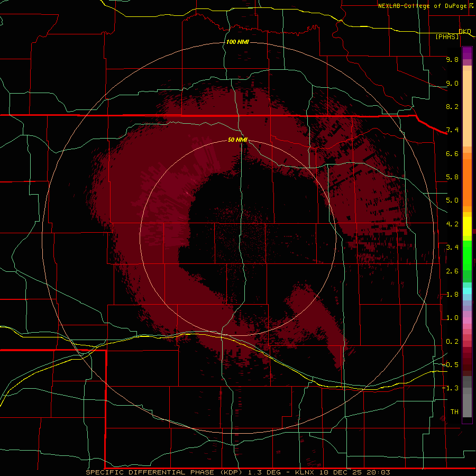Click the 9.8 scale value
The image size is (476, 476).
(x=452, y=59)
